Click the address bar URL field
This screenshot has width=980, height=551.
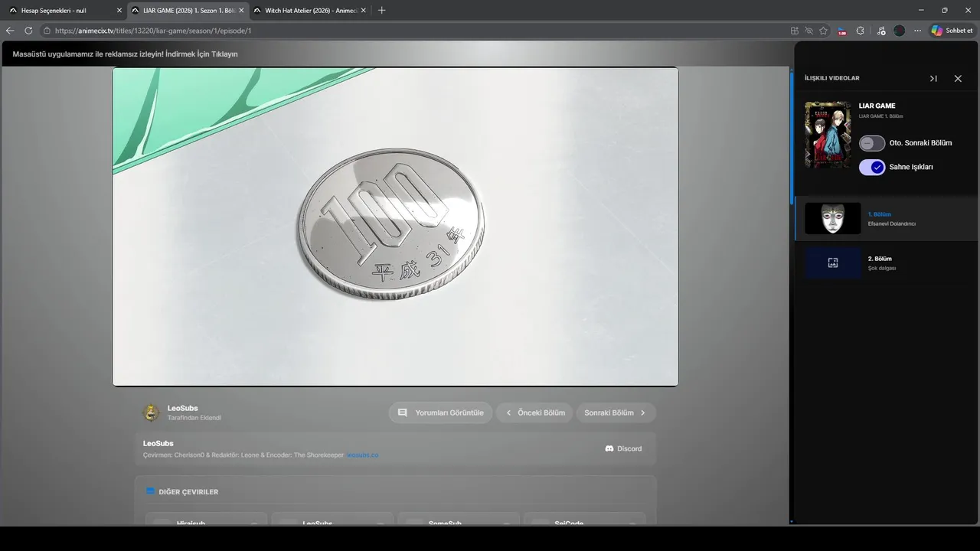pos(413,31)
